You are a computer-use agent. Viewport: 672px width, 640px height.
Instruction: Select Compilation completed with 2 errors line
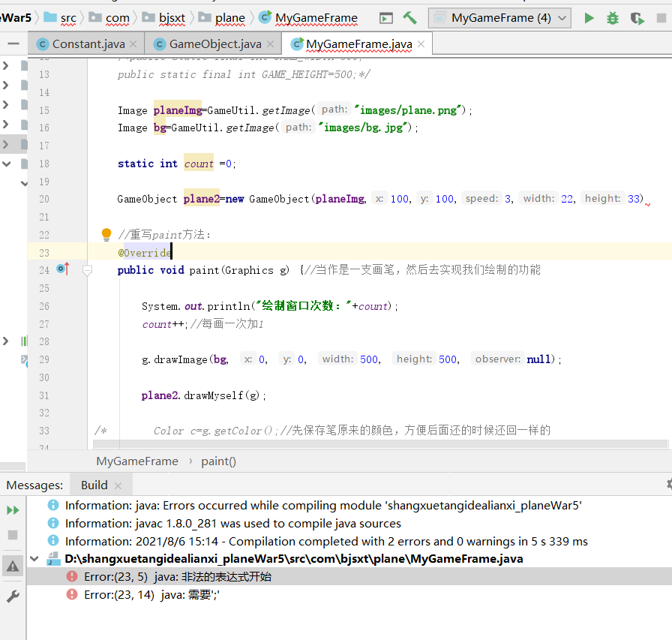[326, 542]
